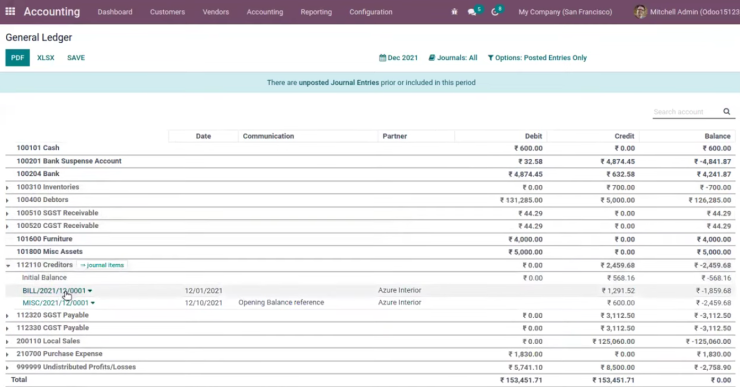Viewport: 740px width, 387px height.
Task: Click the General Ledger heading
Action: pyautogui.click(x=39, y=37)
